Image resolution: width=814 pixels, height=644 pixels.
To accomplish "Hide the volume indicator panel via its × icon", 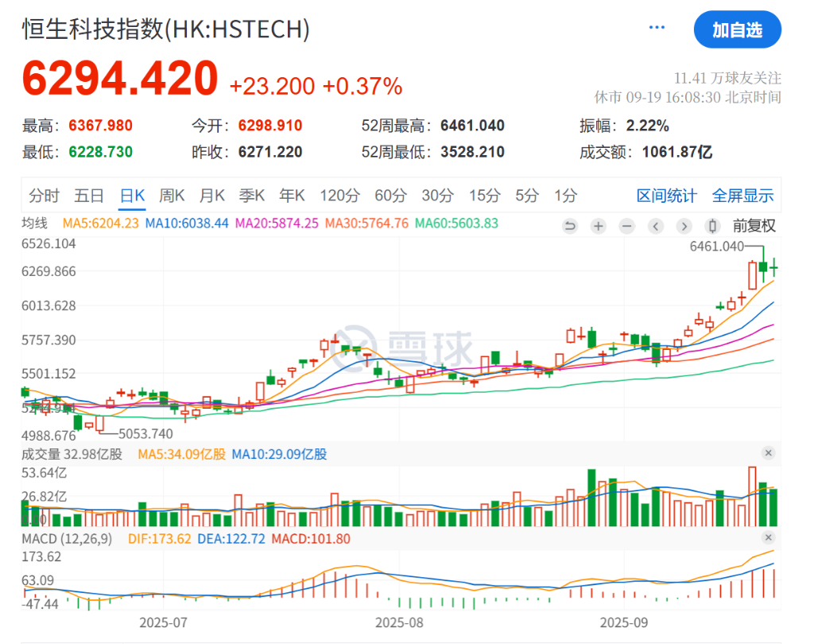I will click(x=768, y=452).
